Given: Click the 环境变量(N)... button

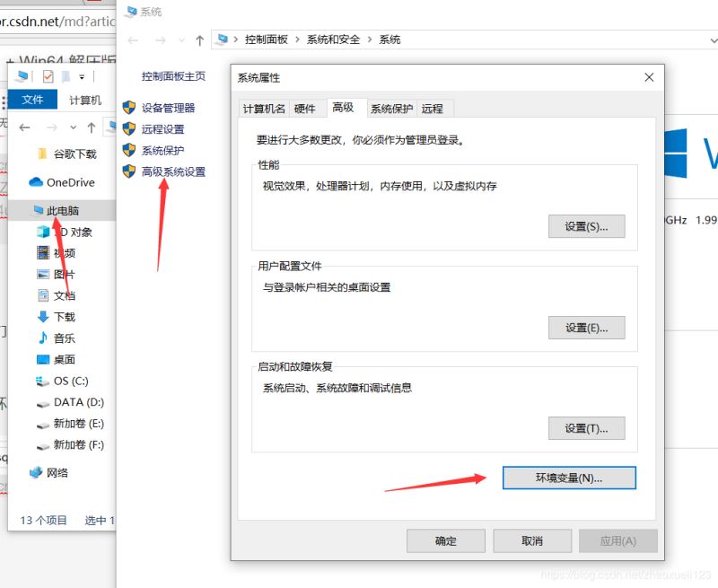Looking at the screenshot, I should pyautogui.click(x=569, y=478).
